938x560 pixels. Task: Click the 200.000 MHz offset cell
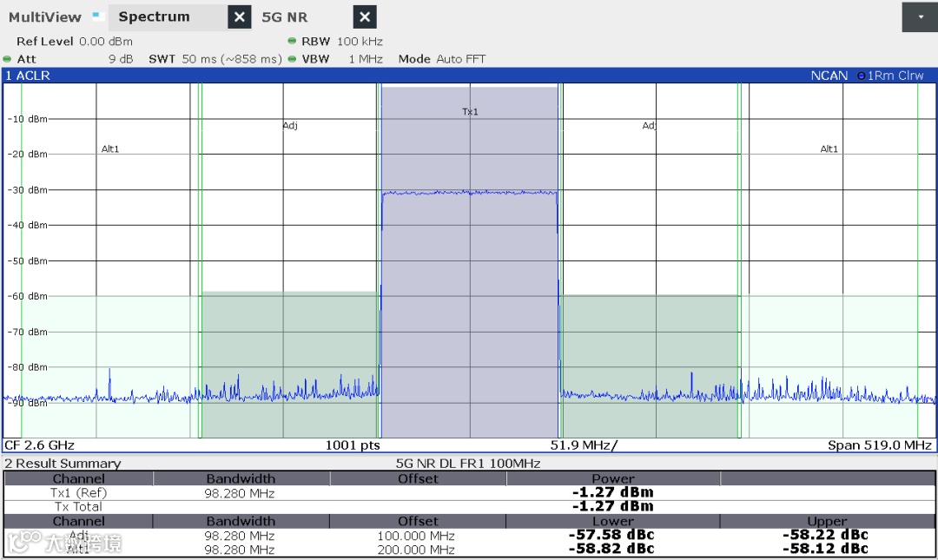click(416, 550)
